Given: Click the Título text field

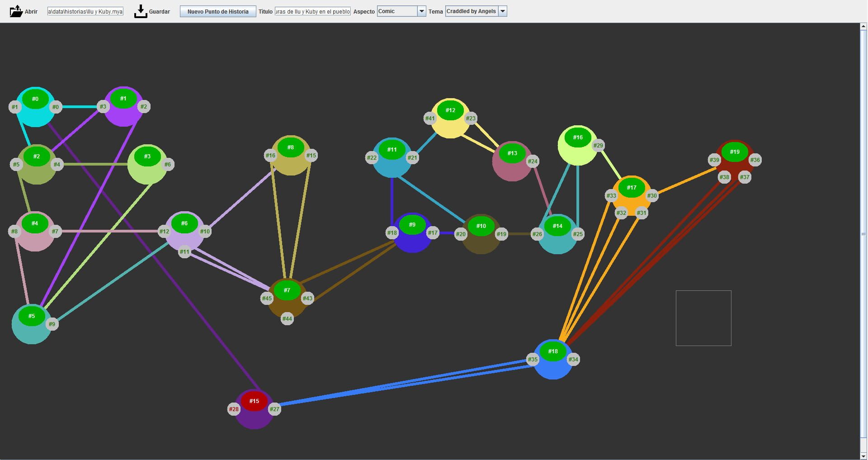Looking at the screenshot, I should pos(312,11).
